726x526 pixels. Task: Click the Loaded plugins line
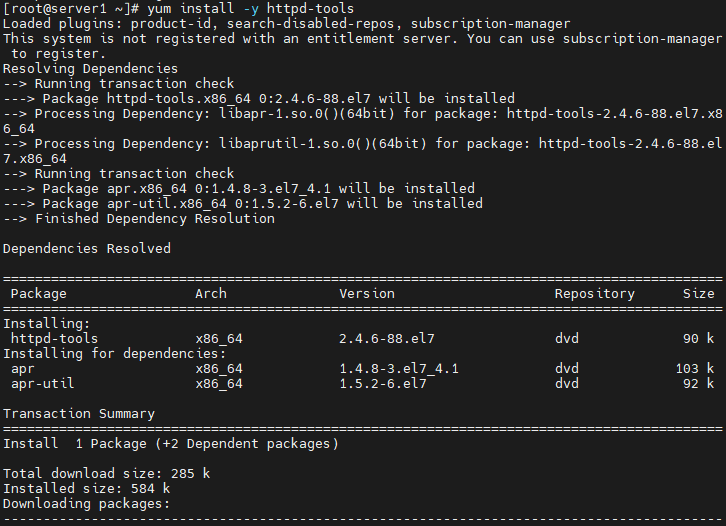click(287, 24)
